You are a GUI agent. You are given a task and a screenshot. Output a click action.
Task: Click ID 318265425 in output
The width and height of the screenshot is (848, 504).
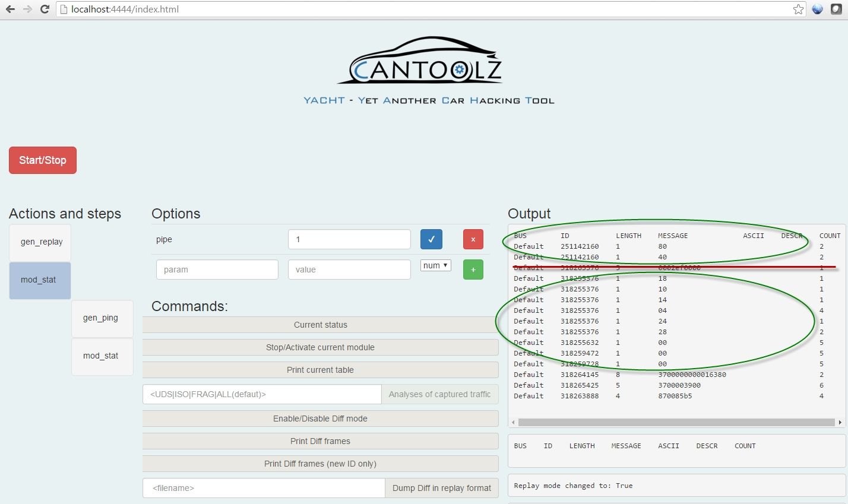(580, 385)
